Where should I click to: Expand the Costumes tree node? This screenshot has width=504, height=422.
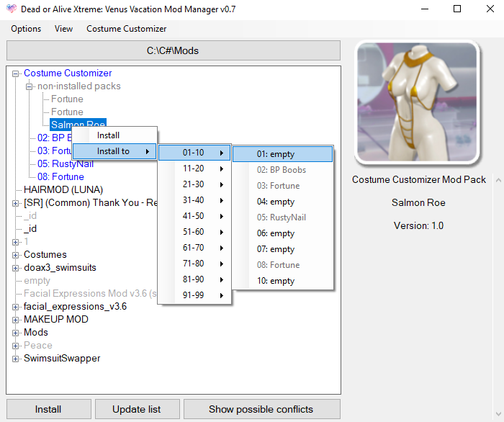point(15,255)
